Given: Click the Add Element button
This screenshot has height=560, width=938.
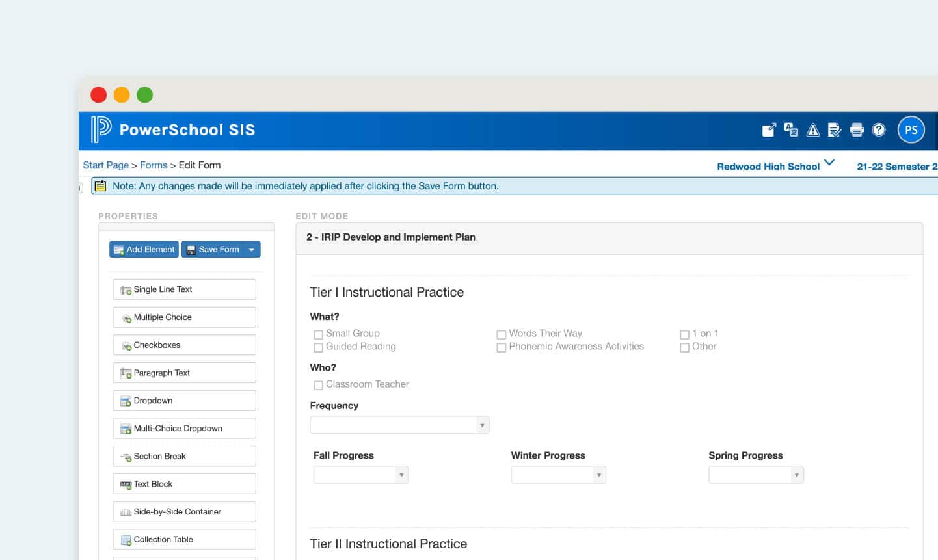Looking at the screenshot, I should point(144,249).
